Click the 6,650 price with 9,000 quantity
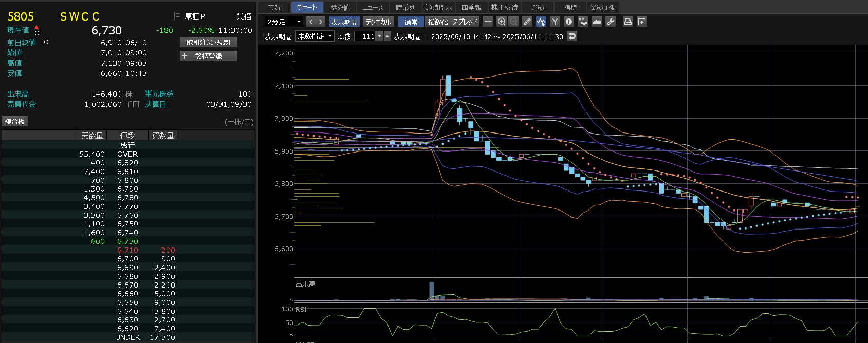The width and height of the screenshot is (868, 343). pos(127,302)
